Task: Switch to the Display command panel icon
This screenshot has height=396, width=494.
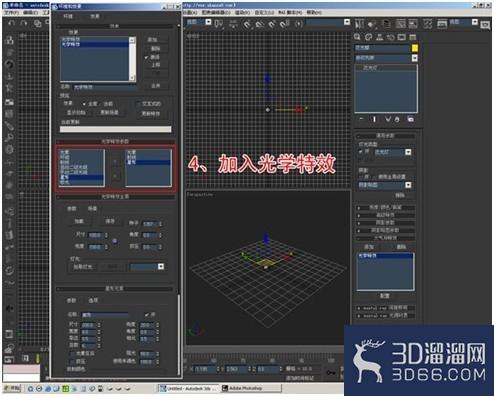Action: point(402,37)
